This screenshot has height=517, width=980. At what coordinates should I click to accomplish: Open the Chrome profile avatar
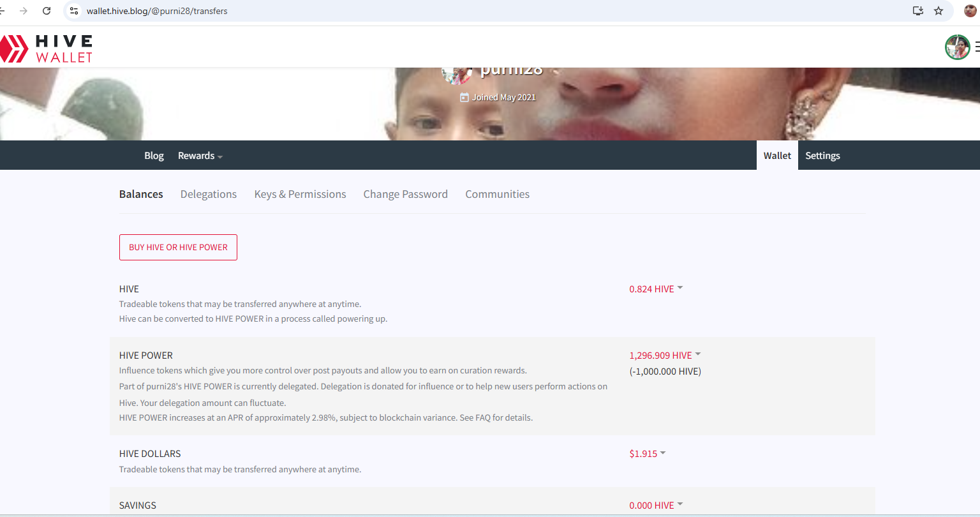coord(970,11)
